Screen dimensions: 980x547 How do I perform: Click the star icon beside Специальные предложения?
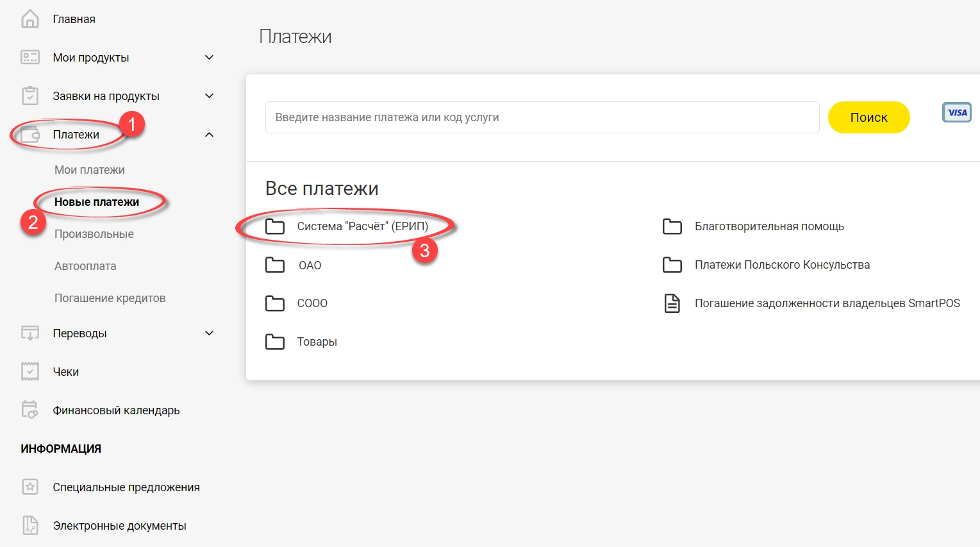(30, 487)
